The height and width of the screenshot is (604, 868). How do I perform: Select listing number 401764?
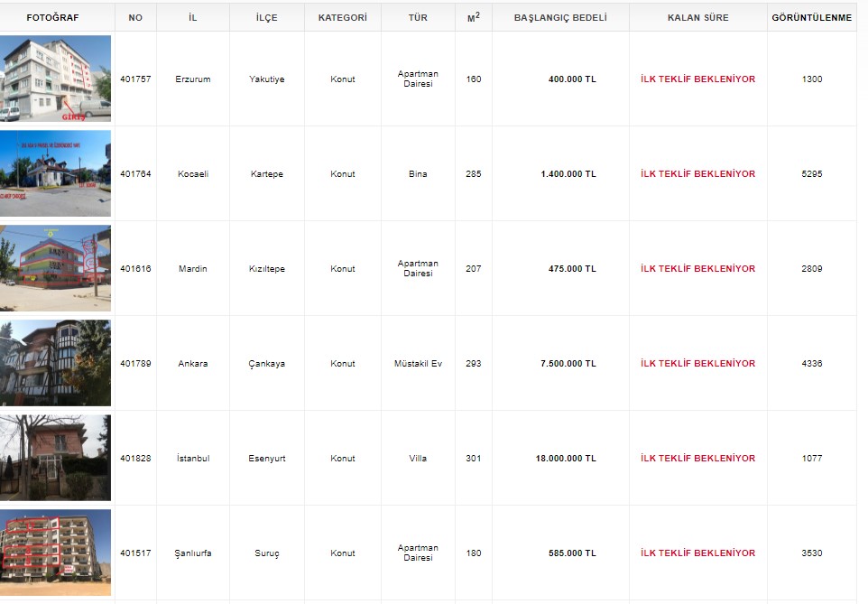(135, 174)
